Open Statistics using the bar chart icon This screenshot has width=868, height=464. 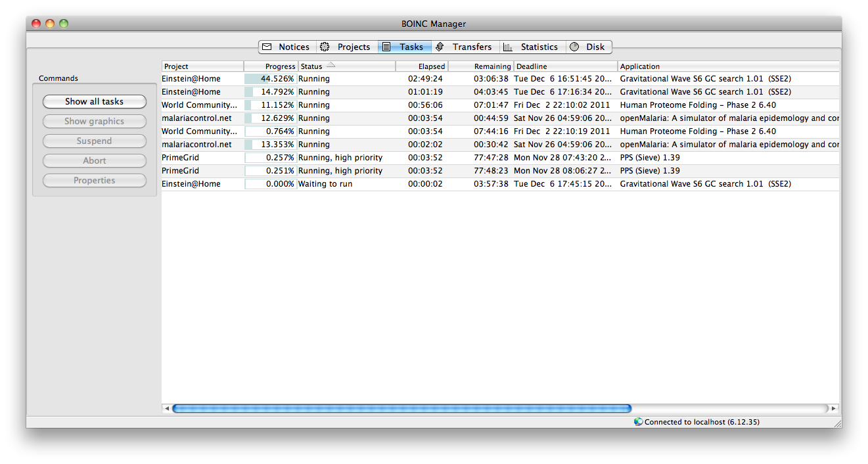click(x=507, y=47)
